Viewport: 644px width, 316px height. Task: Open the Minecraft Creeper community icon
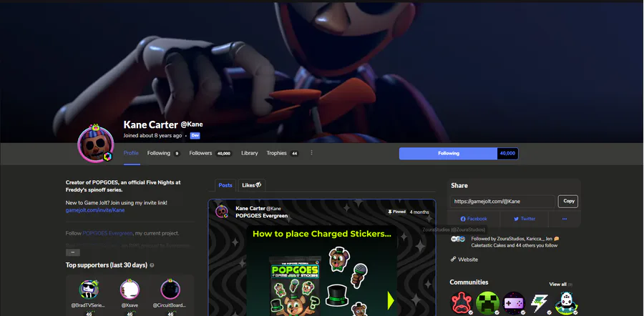[487, 303]
